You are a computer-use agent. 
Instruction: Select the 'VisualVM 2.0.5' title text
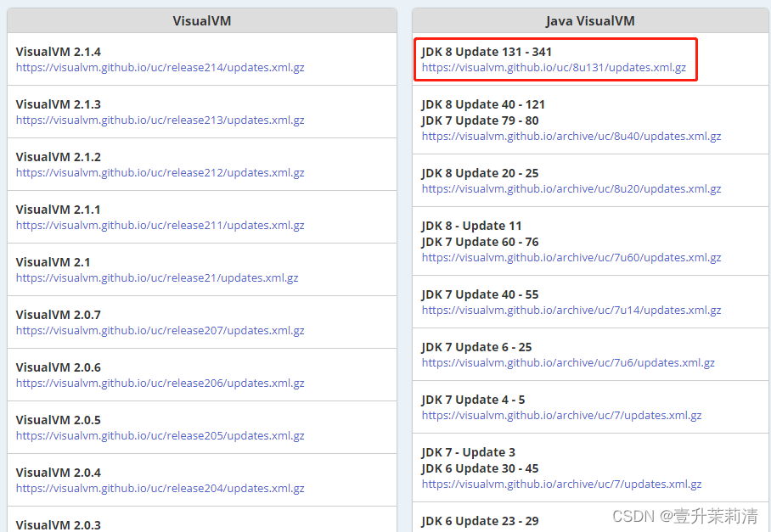(58, 419)
